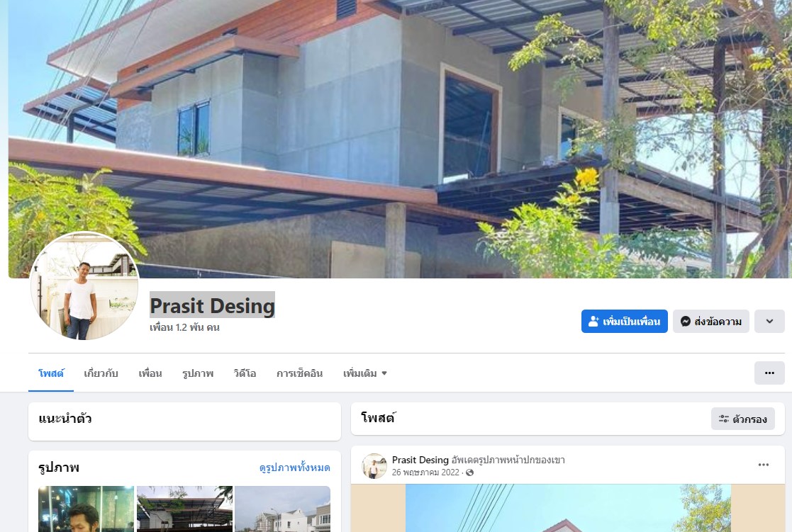Viewport: 792px width, 532px height.
Task: Click the filter sliders icon labeled ตัวกรอง
Action: (x=724, y=419)
